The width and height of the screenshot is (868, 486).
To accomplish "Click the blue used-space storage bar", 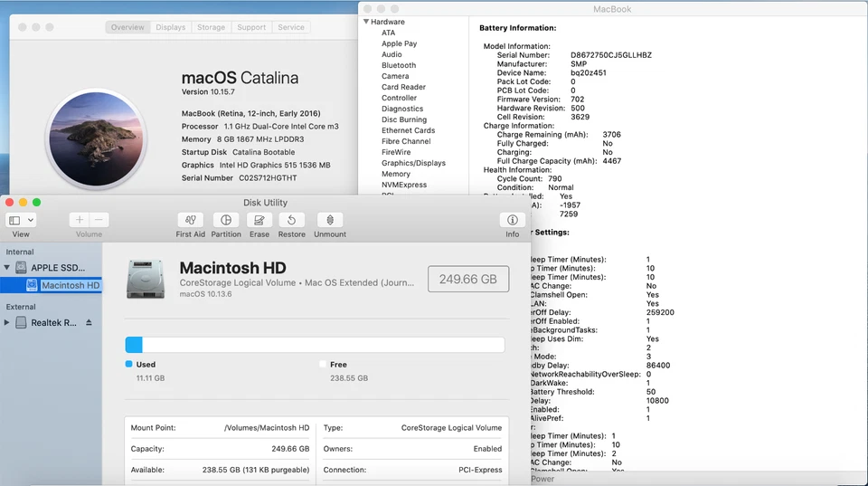I will click(x=134, y=345).
